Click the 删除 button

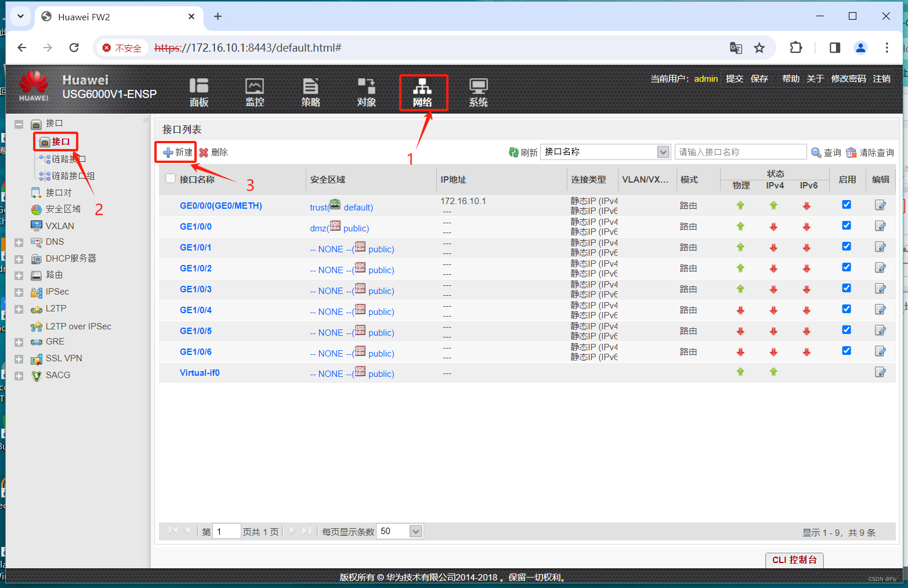point(214,152)
